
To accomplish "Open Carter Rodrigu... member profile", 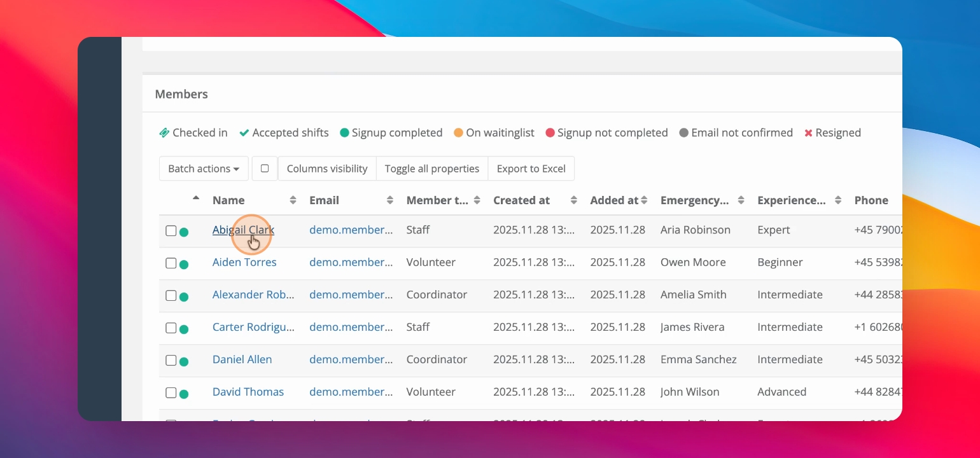I will coord(253,328).
